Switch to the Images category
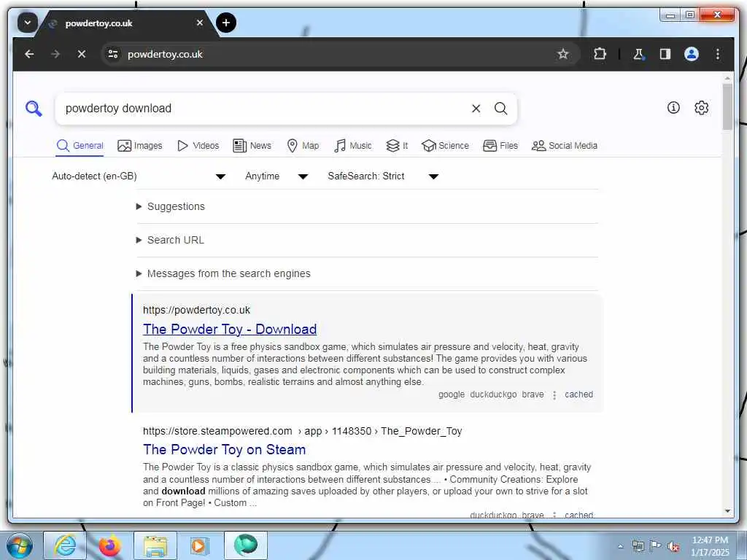 (x=140, y=146)
